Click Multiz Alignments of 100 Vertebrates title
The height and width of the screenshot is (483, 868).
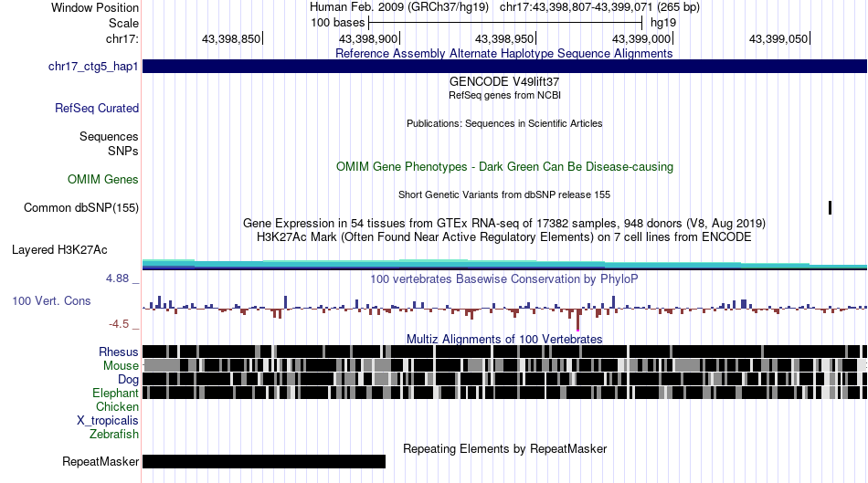(504, 339)
